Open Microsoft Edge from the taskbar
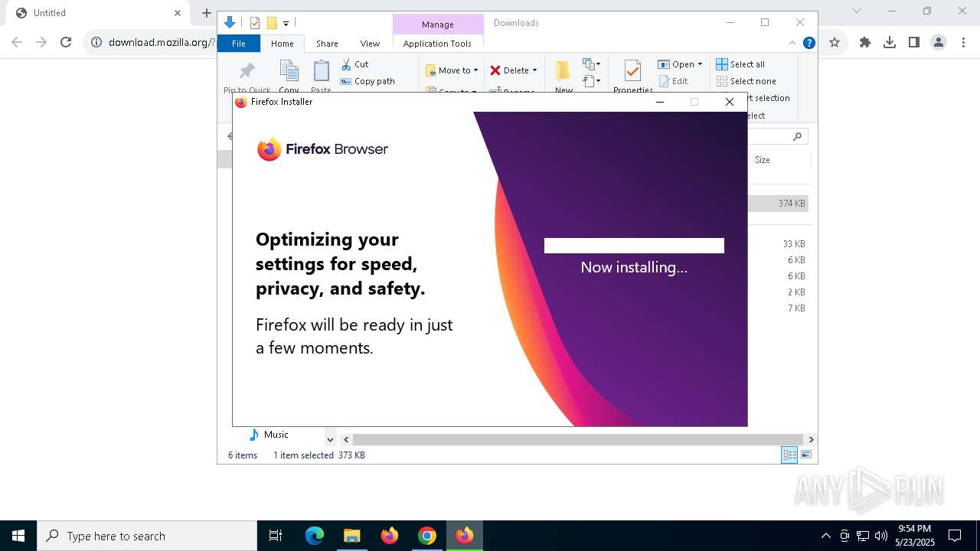 point(315,536)
